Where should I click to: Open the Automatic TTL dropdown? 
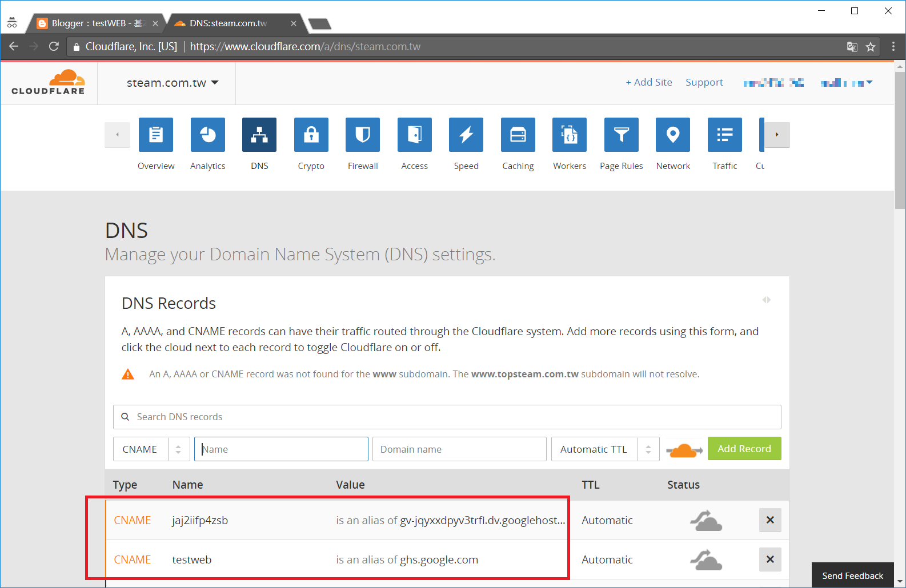click(x=605, y=449)
